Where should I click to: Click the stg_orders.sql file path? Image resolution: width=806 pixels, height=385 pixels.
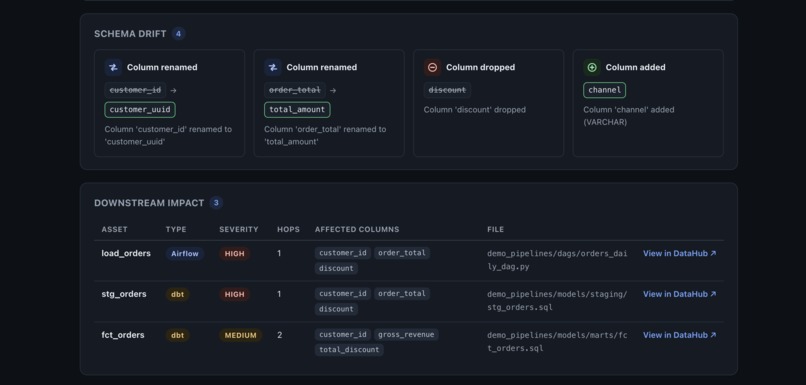[x=557, y=301]
